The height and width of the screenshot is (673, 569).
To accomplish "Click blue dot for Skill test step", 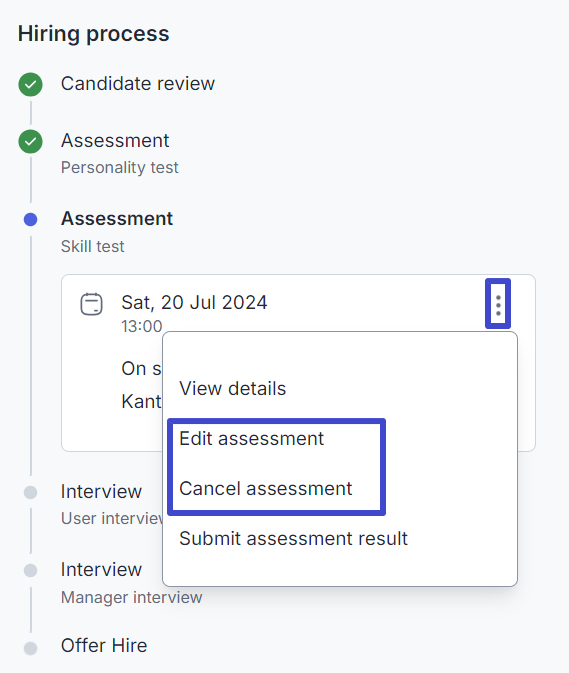I will click(x=30, y=219).
